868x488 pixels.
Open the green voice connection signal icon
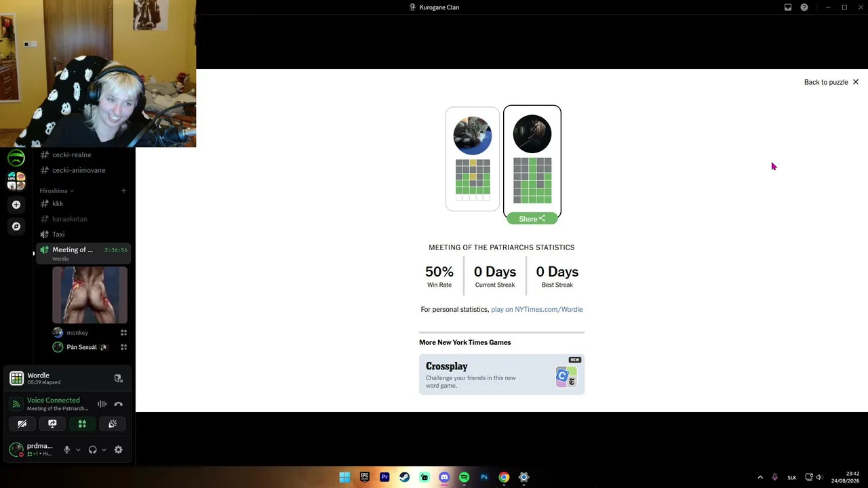pyautogui.click(x=16, y=404)
